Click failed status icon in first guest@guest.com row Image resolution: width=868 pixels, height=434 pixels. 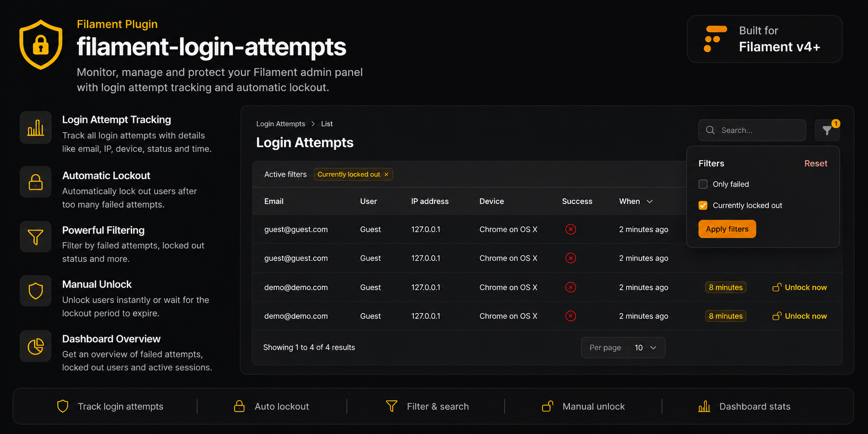click(x=571, y=229)
